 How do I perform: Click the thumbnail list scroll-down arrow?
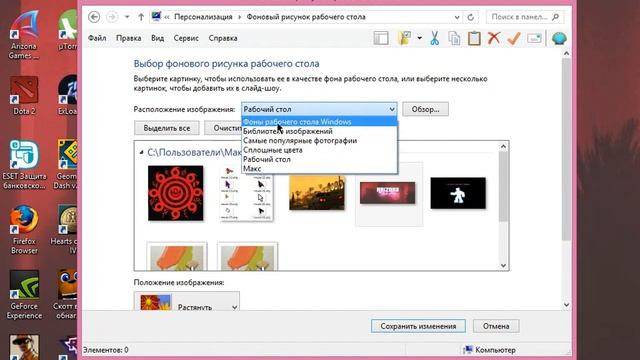tap(503, 265)
